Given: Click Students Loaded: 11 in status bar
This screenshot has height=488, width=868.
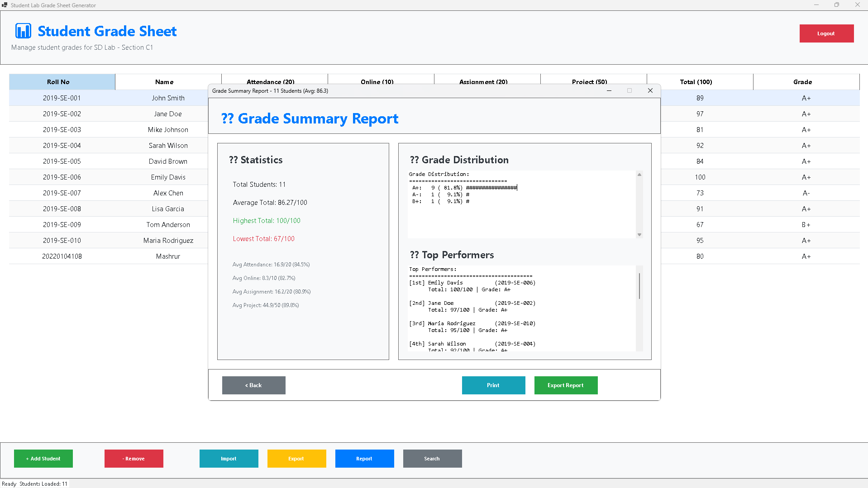Looking at the screenshot, I should pyautogui.click(x=43, y=484).
